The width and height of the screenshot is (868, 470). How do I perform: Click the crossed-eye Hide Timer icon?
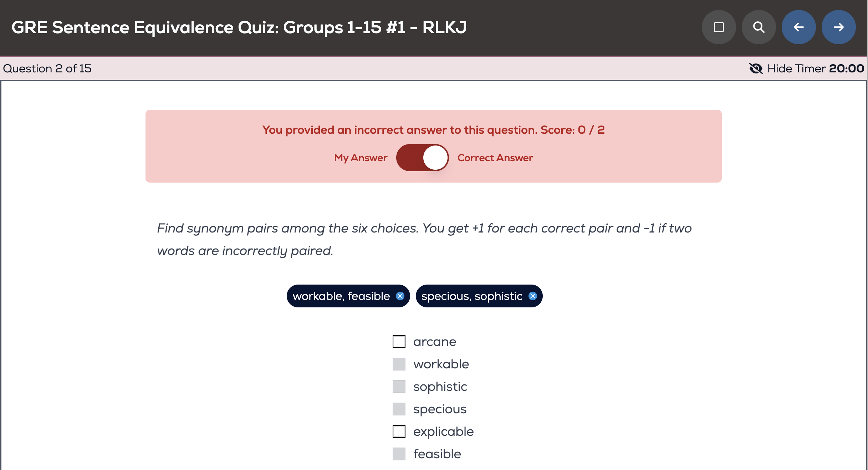click(756, 68)
